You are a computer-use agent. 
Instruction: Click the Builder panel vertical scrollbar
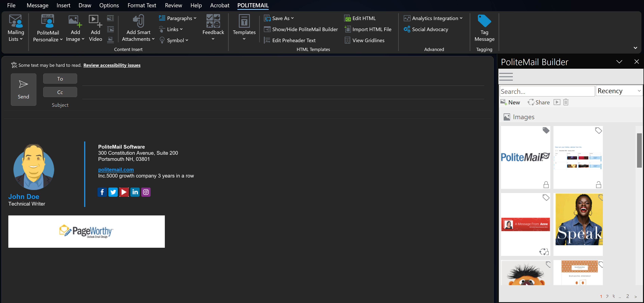tap(639, 150)
